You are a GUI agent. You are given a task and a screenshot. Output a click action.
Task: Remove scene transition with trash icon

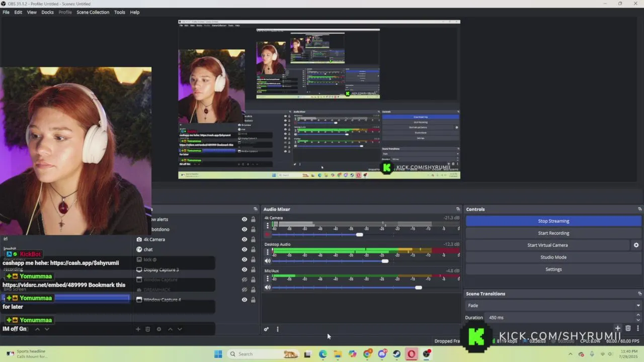pos(628,328)
